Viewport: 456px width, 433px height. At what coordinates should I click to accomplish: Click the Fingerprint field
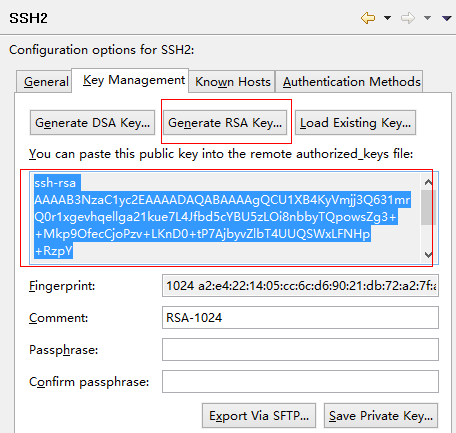[300, 286]
